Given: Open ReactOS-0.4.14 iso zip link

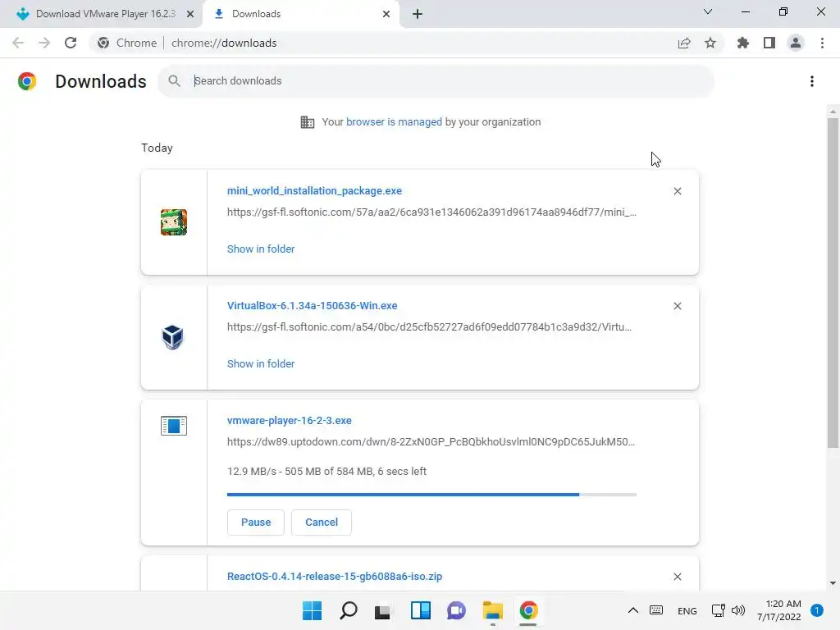Looking at the screenshot, I should (x=335, y=577).
